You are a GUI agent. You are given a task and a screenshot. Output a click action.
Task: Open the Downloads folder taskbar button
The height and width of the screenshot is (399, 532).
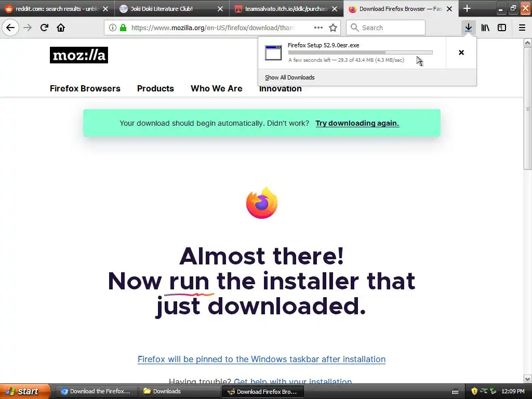(179, 391)
